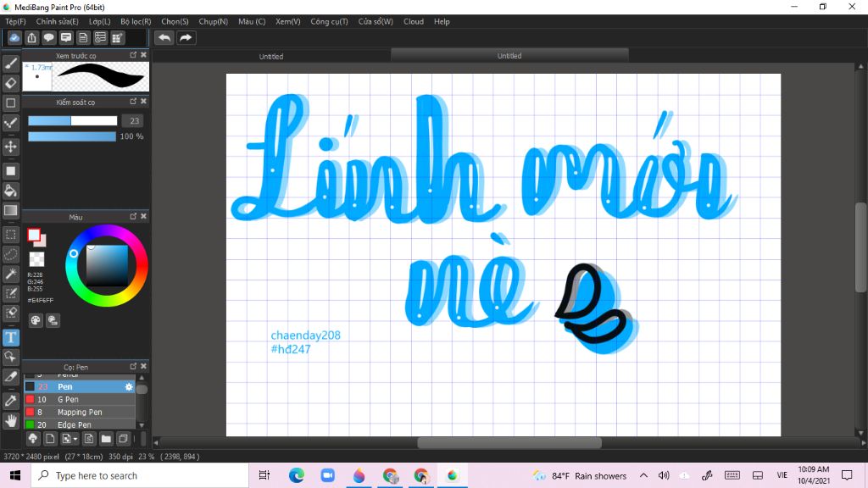Open the Chọn(S) menu

point(175,21)
